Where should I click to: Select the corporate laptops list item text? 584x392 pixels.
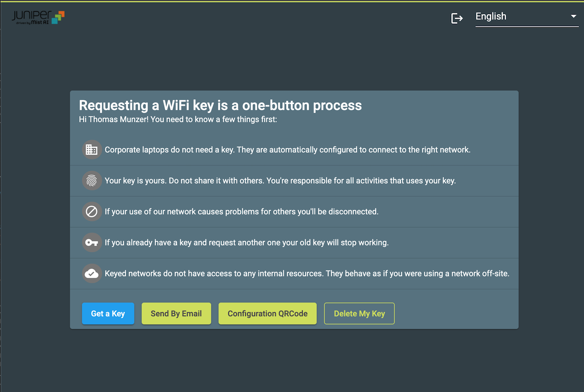288,150
